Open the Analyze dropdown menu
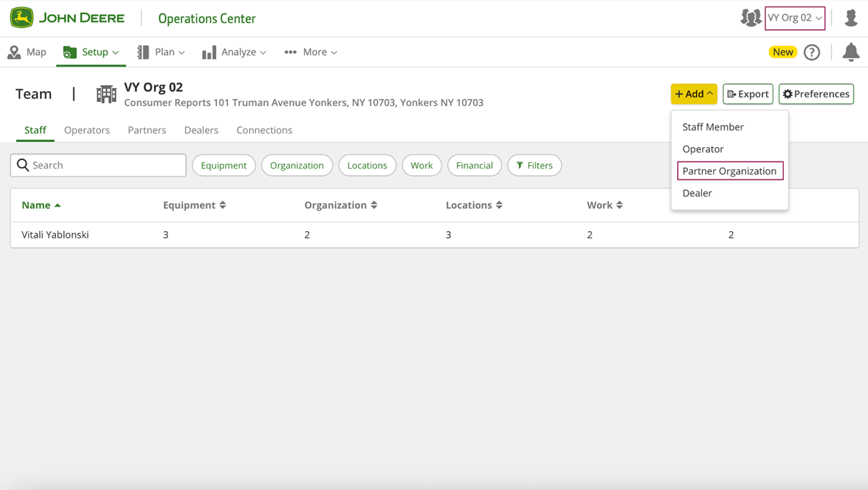The image size is (868, 490). click(235, 52)
